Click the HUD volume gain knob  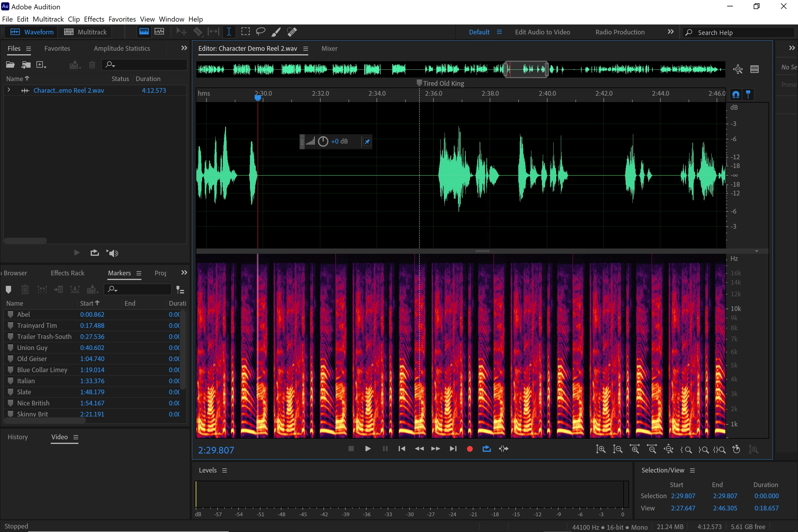(323, 141)
